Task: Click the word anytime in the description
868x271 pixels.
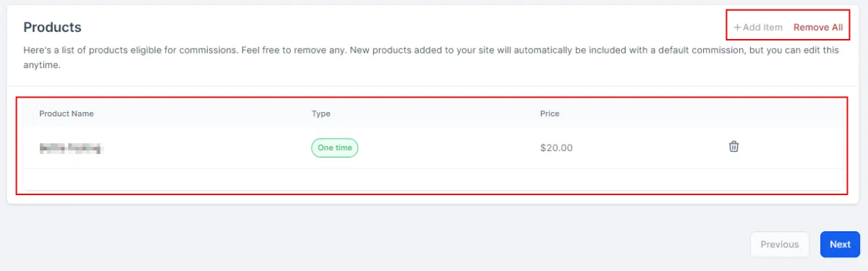Action: tap(41, 65)
